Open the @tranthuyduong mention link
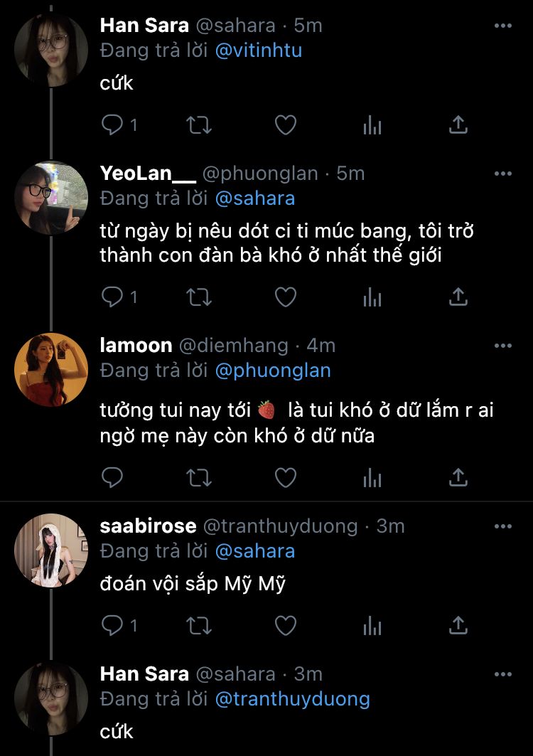533x756 pixels. 292,698
